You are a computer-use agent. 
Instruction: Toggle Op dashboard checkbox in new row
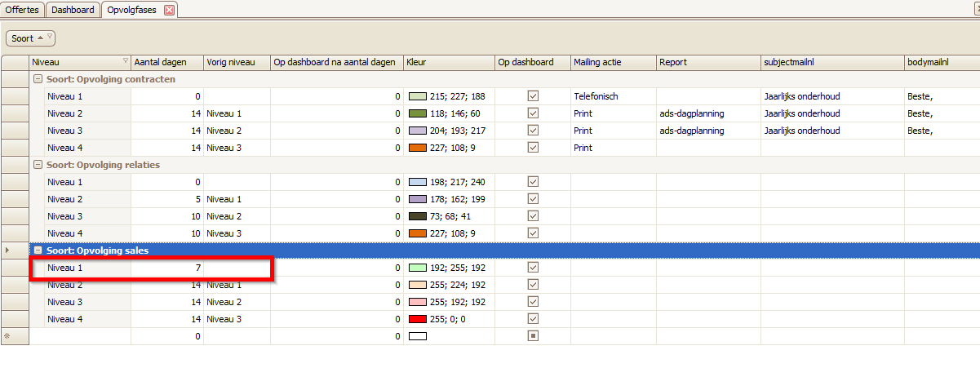(533, 335)
